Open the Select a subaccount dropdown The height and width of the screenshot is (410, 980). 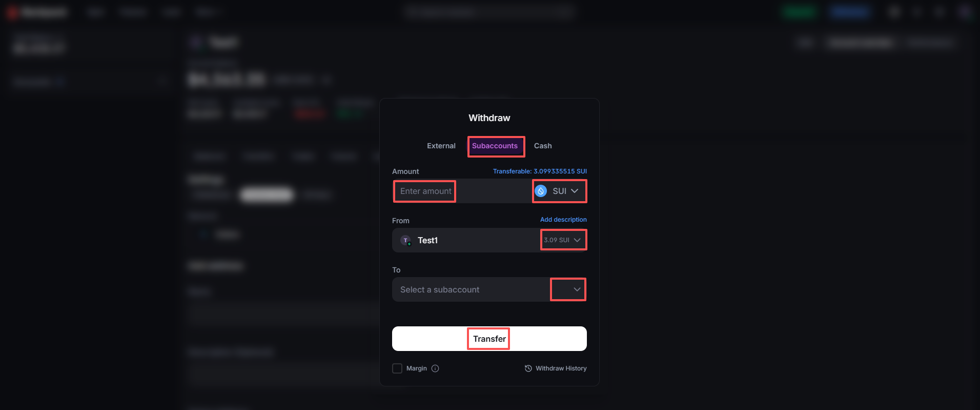[568, 289]
